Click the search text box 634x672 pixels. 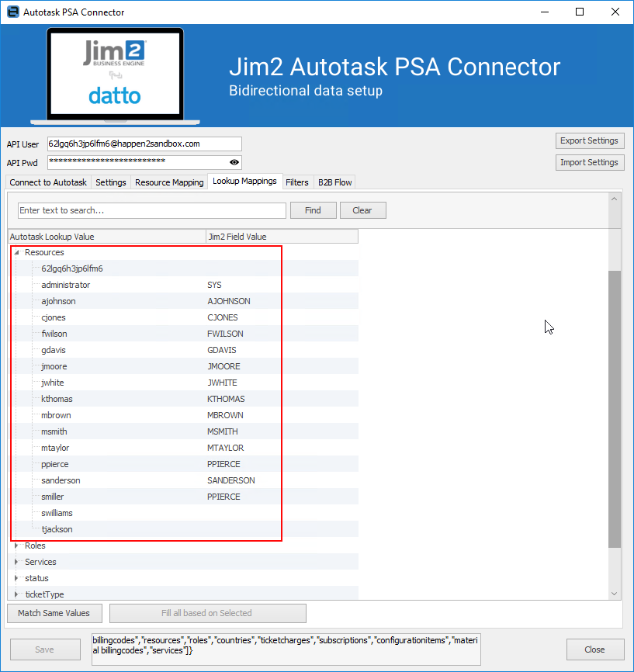coord(152,210)
